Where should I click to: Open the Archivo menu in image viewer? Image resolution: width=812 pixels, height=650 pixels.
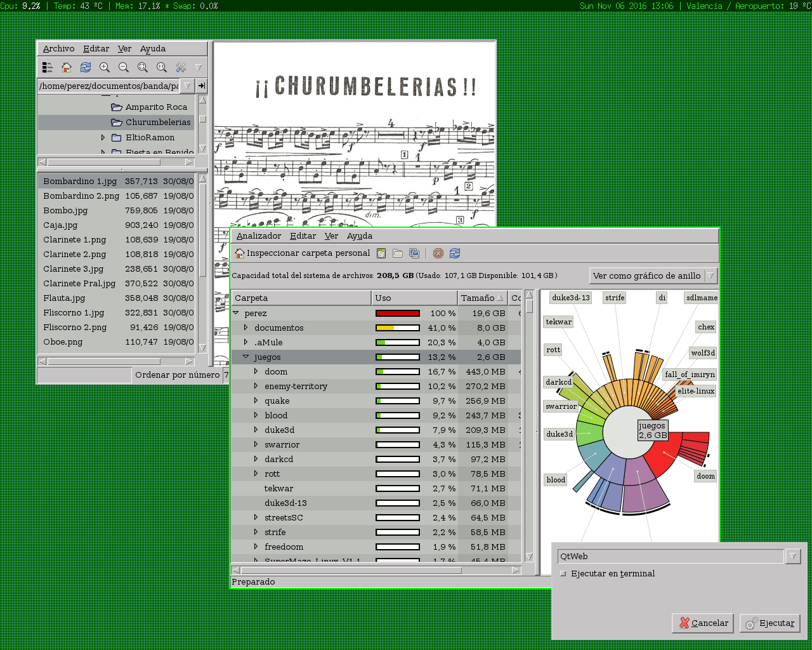pyautogui.click(x=59, y=49)
